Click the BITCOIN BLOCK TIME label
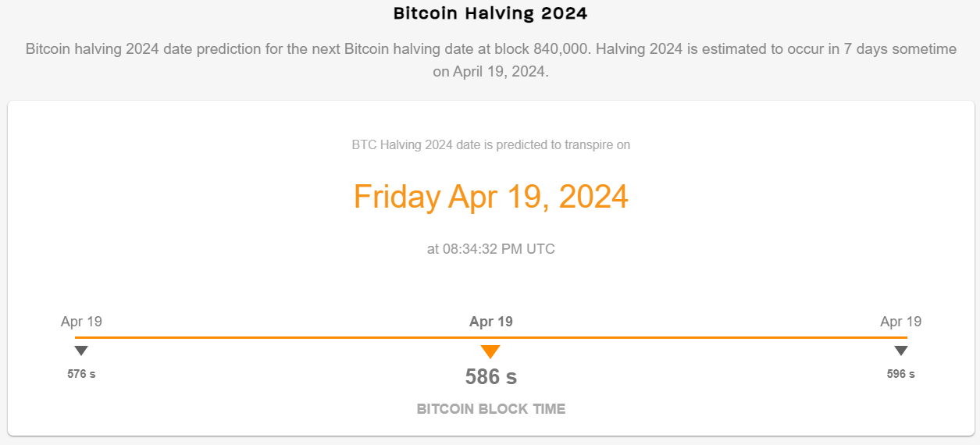This screenshot has width=980, height=445. [x=491, y=409]
